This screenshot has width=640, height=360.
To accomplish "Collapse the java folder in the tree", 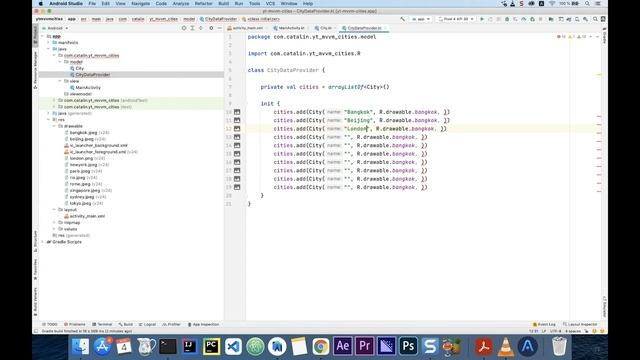I will [x=49, y=49].
